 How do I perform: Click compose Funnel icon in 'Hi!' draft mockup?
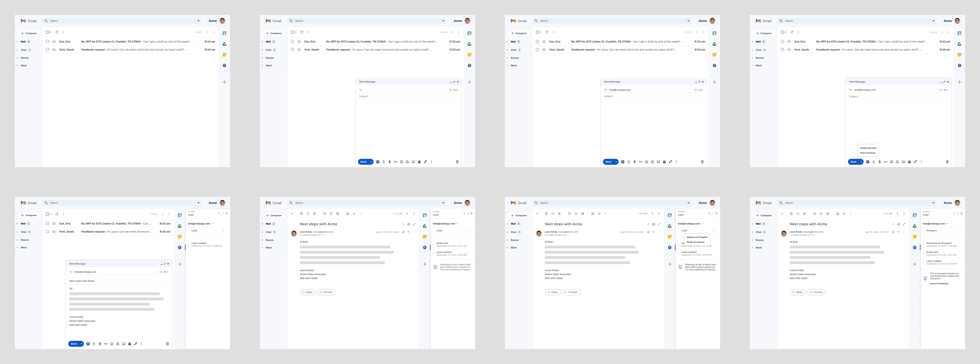click(88, 344)
